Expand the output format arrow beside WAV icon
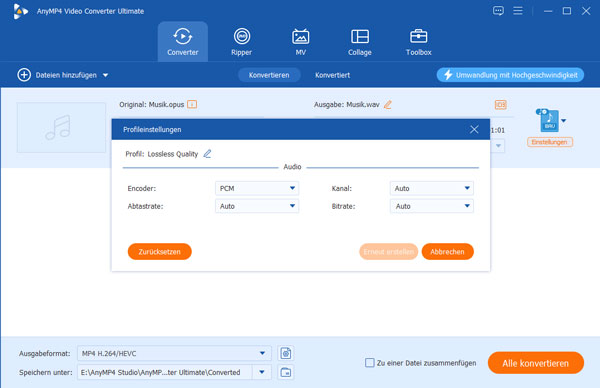The height and width of the screenshot is (388, 600). 563,121
